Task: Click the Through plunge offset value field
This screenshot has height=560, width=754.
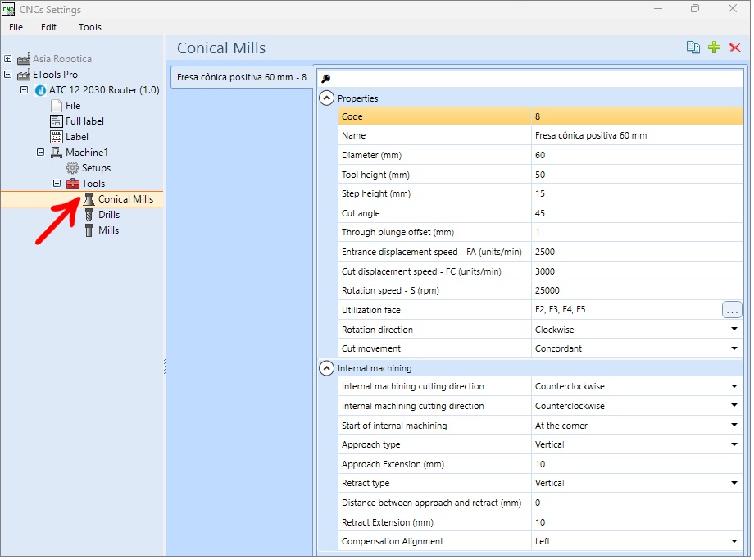Action: [638, 233]
